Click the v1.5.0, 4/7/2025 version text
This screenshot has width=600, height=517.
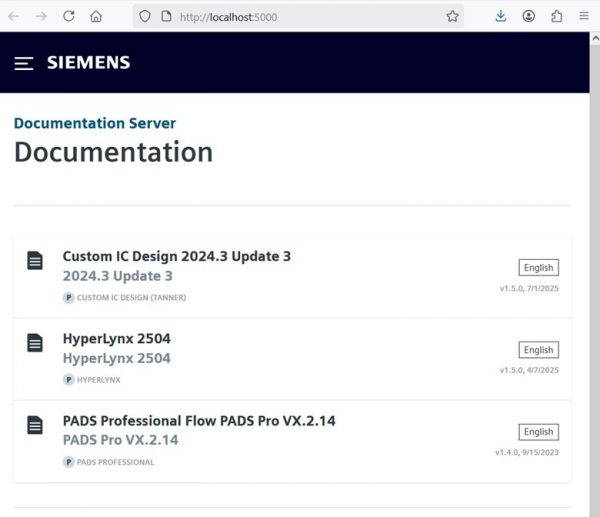point(529,370)
